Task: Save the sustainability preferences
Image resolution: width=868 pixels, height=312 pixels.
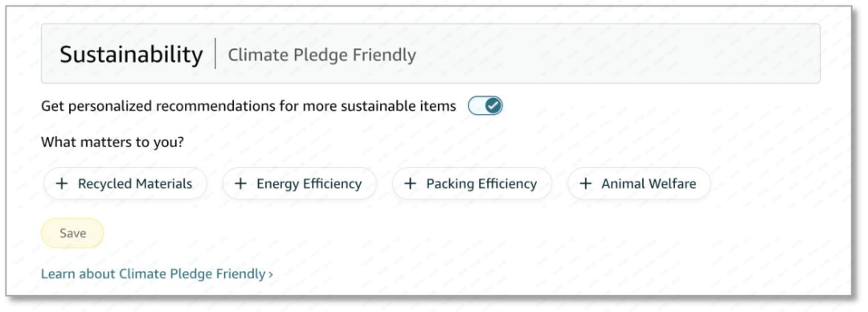Action: [x=72, y=233]
